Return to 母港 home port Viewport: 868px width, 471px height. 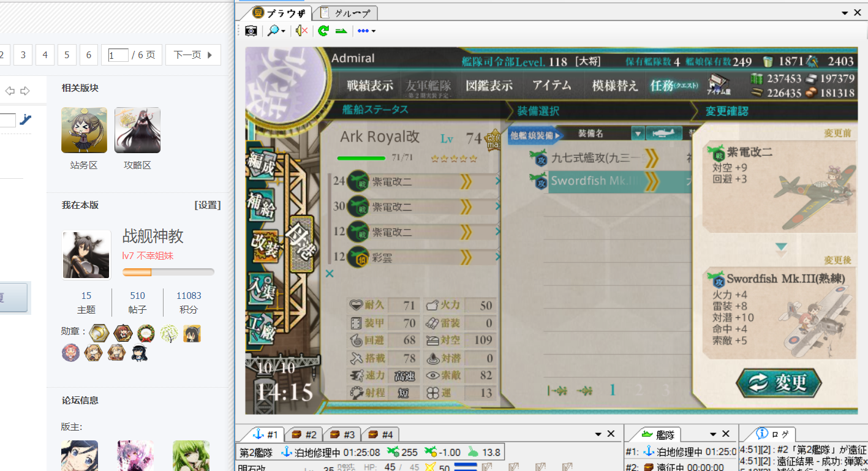coord(301,244)
